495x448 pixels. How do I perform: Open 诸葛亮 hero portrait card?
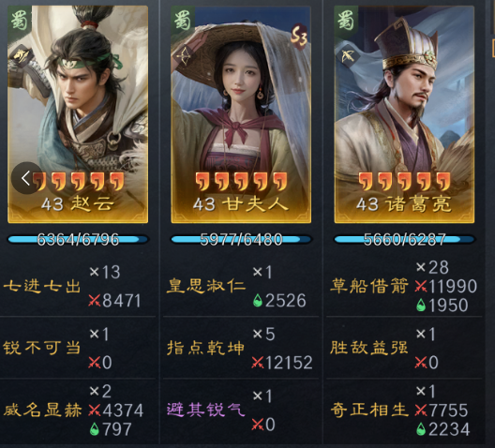coord(404,114)
